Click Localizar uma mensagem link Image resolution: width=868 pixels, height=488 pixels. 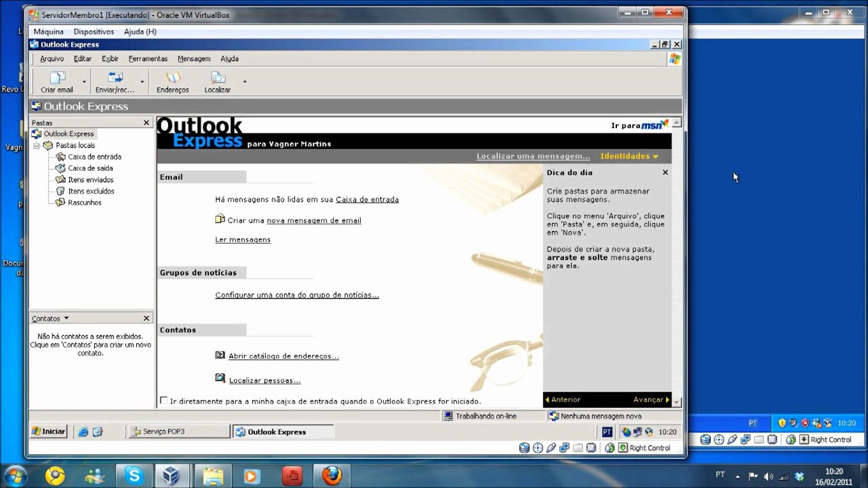coord(533,157)
